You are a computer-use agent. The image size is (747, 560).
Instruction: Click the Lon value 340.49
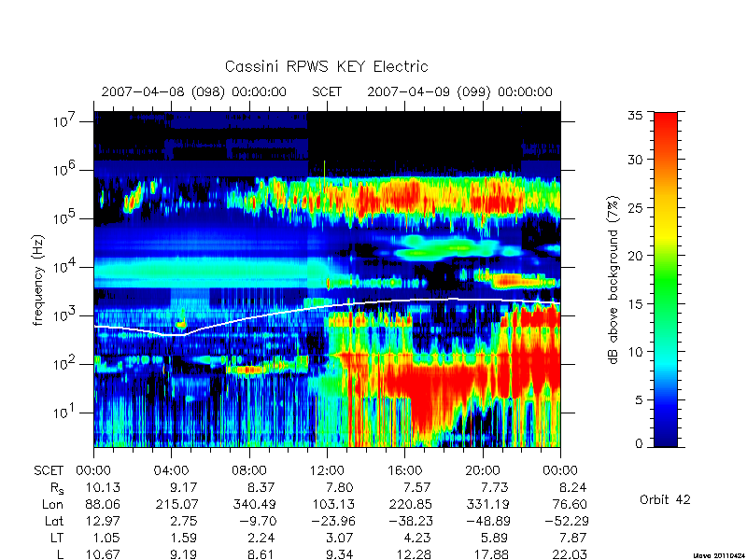tap(254, 504)
